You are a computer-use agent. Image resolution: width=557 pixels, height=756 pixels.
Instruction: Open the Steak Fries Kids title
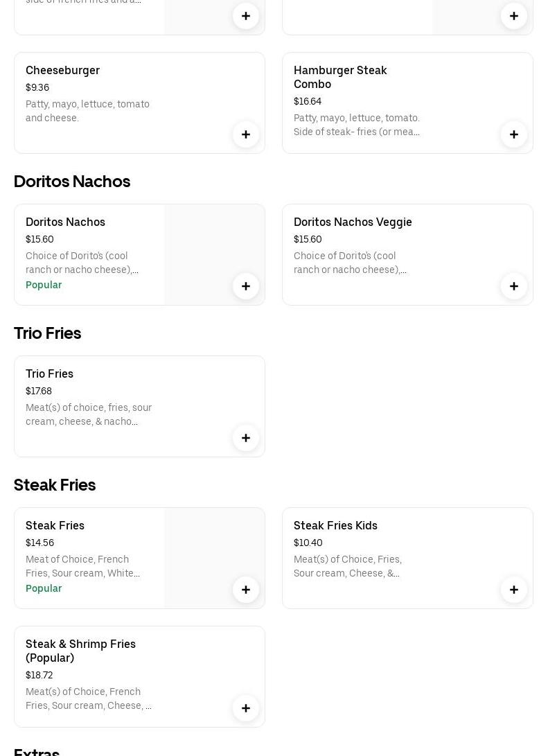pos(335,525)
